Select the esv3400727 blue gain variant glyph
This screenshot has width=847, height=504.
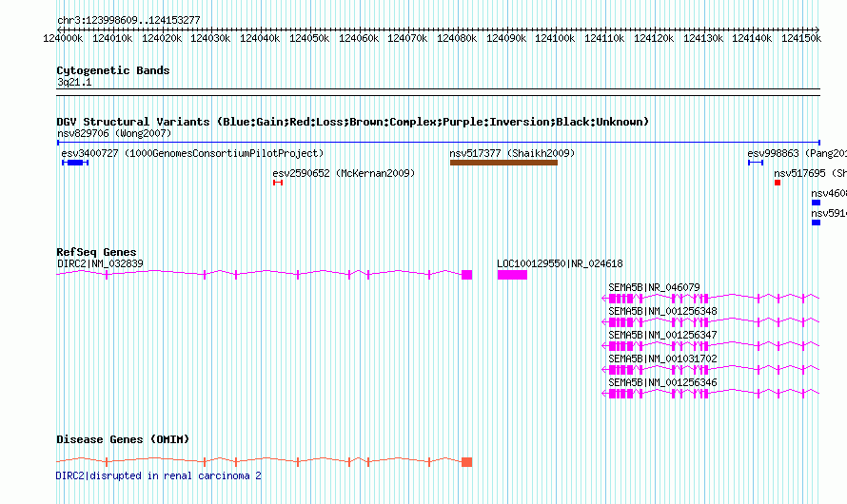[x=75, y=163]
